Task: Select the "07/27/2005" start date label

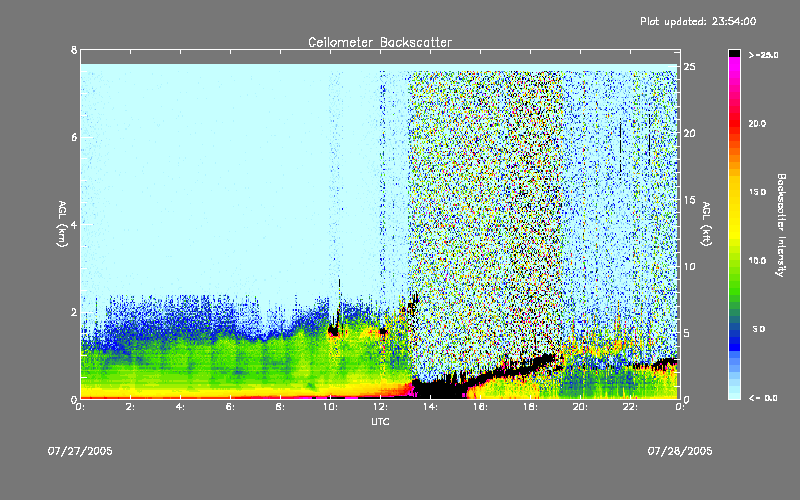Action: point(80,451)
